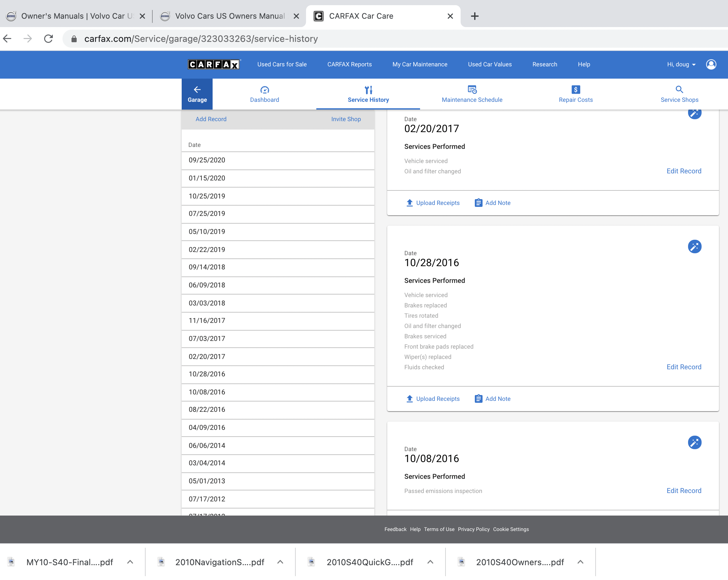Close the Owner's Manuals Volvo tab
Viewport: 728px width, 580px height.
142,16
